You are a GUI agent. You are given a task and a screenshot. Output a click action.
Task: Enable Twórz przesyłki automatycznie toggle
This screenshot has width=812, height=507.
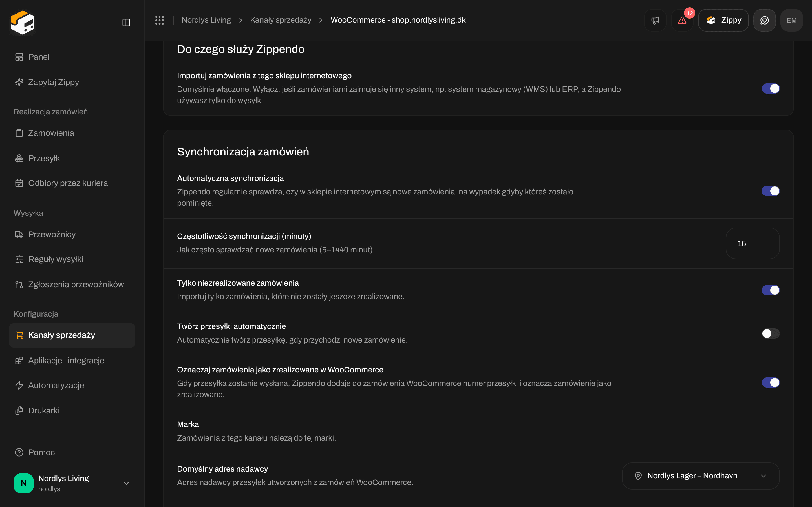[770, 333]
